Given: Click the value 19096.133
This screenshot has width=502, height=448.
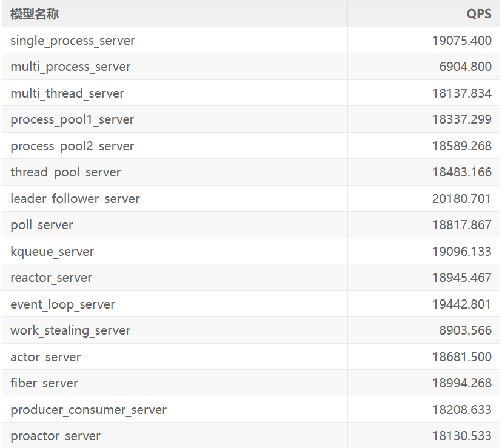Looking at the screenshot, I should (x=461, y=252).
